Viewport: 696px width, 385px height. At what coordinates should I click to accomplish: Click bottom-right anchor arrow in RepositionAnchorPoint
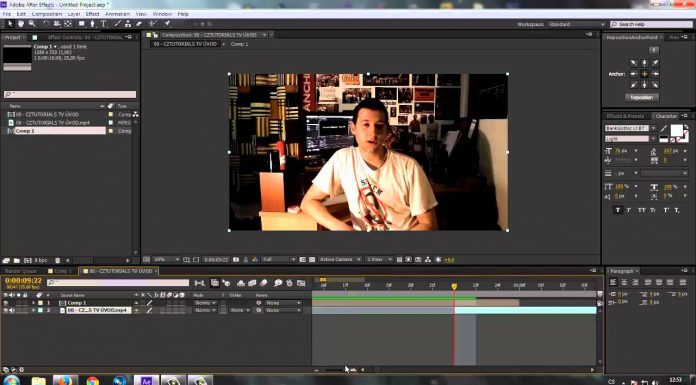click(655, 84)
